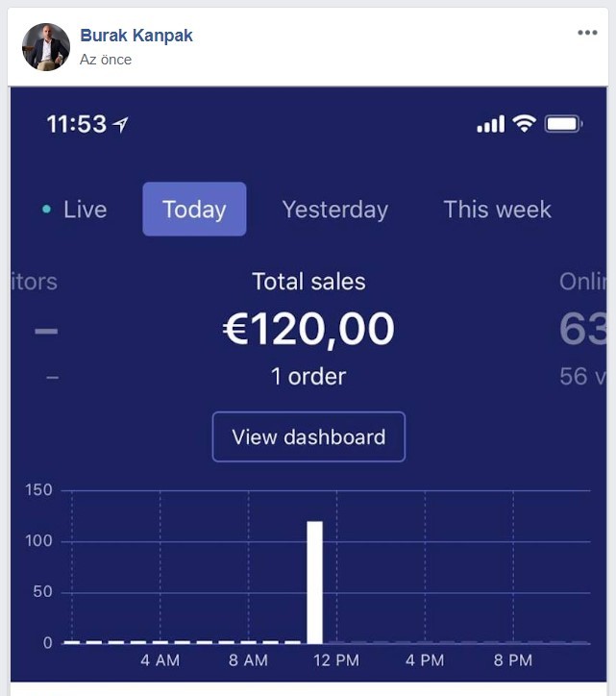Screen dimensions: 616x696
Task: Tap the partially visible Online sessions card
Action: (583, 329)
